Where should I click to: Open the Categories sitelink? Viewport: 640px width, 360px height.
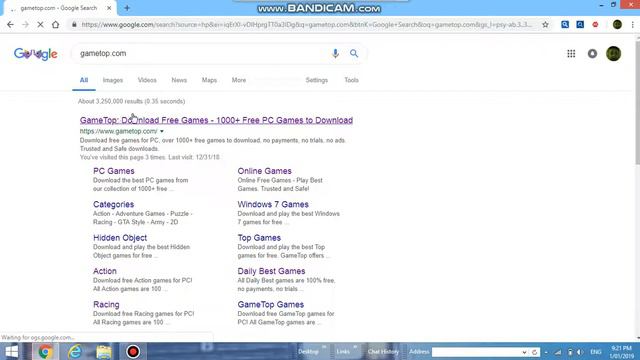point(113,204)
